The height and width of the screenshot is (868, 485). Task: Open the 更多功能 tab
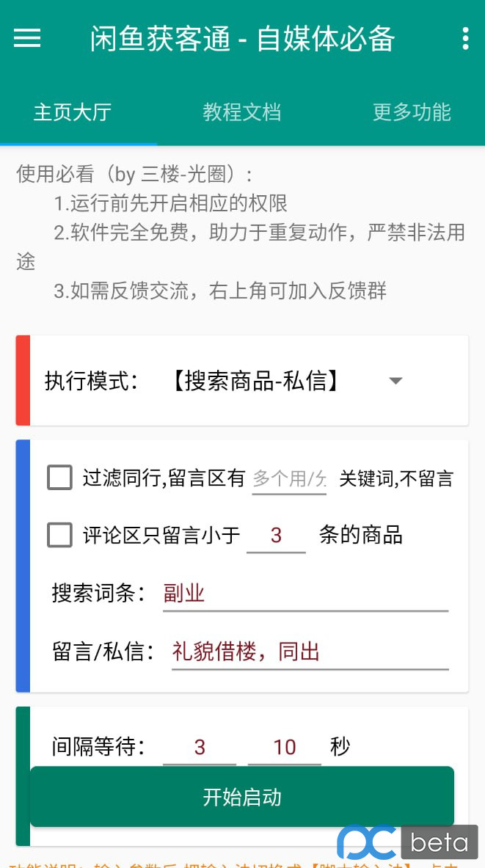tap(411, 113)
